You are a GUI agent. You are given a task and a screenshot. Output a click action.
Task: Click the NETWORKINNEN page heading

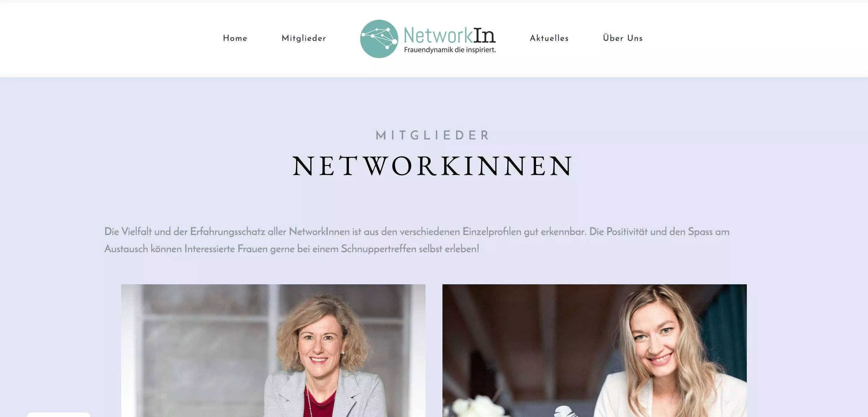(433, 166)
